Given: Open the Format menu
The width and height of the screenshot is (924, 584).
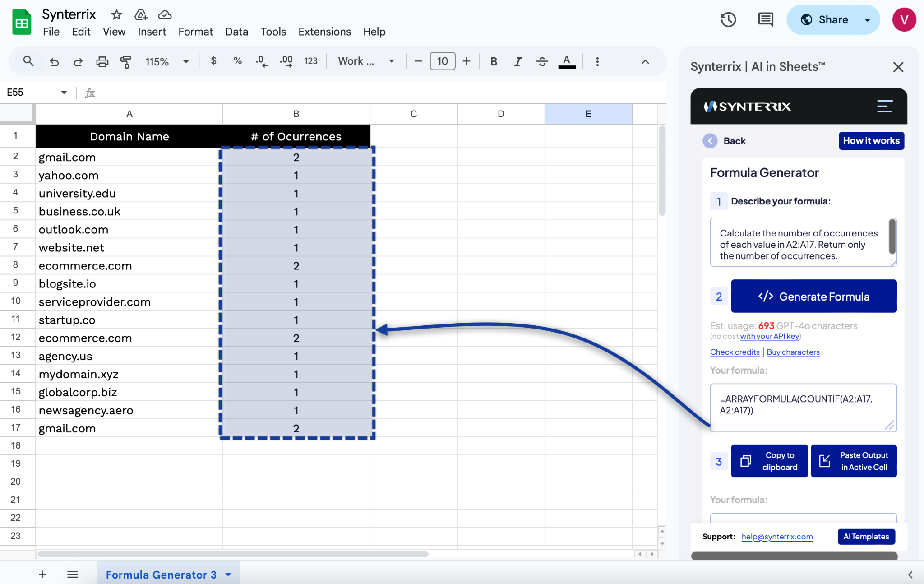Looking at the screenshot, I should click(x=195, y=32).
